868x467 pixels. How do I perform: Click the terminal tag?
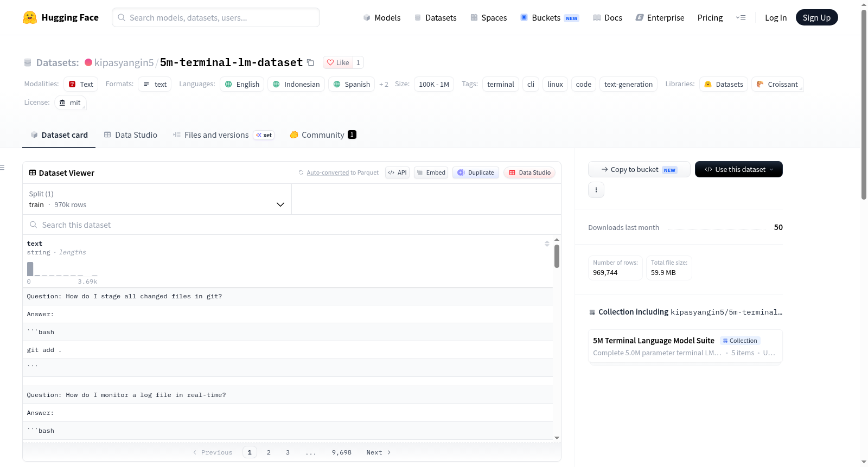coord(501,84)
